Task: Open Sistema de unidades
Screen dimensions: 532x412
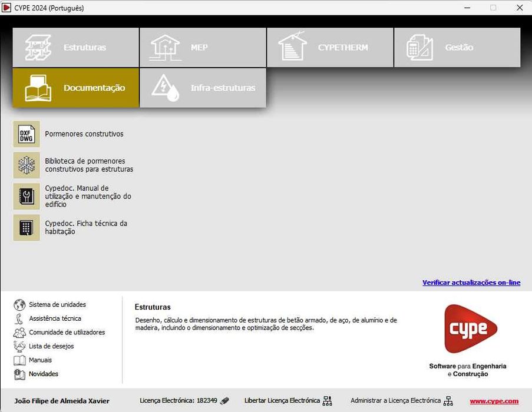Action: click(57, 305)
